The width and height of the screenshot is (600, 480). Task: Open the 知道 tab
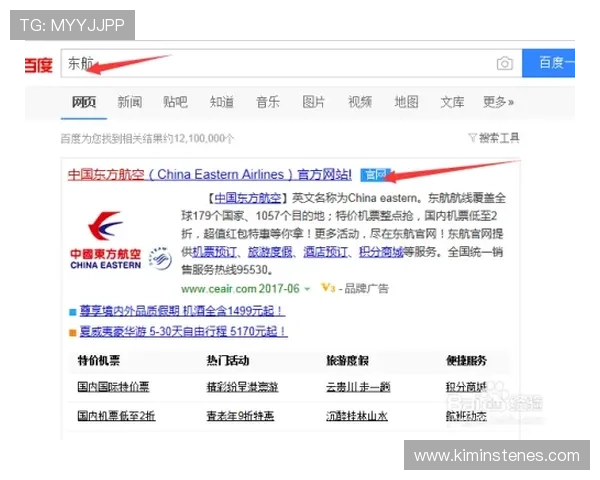click(x=222, y=102)
